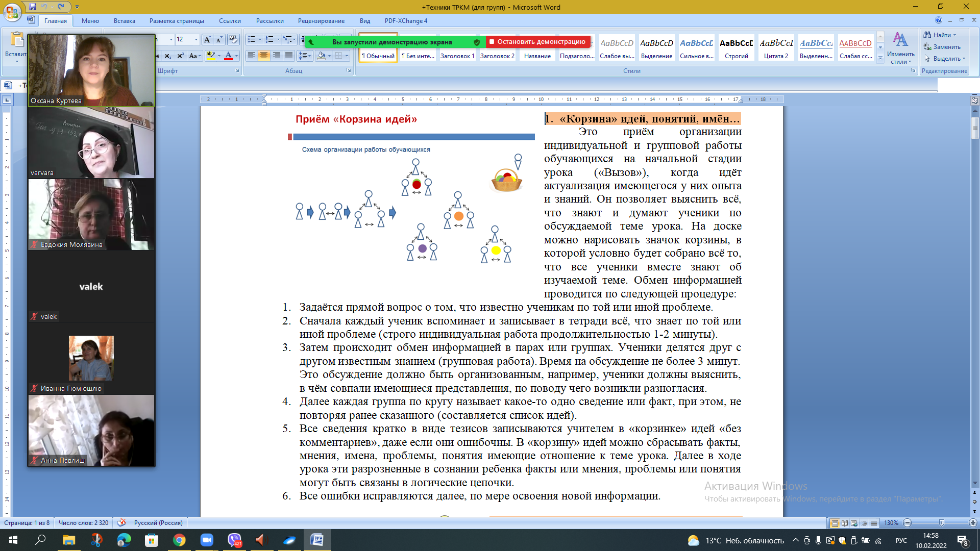Switch to Full Screen Reading view icon

[845, 523]
